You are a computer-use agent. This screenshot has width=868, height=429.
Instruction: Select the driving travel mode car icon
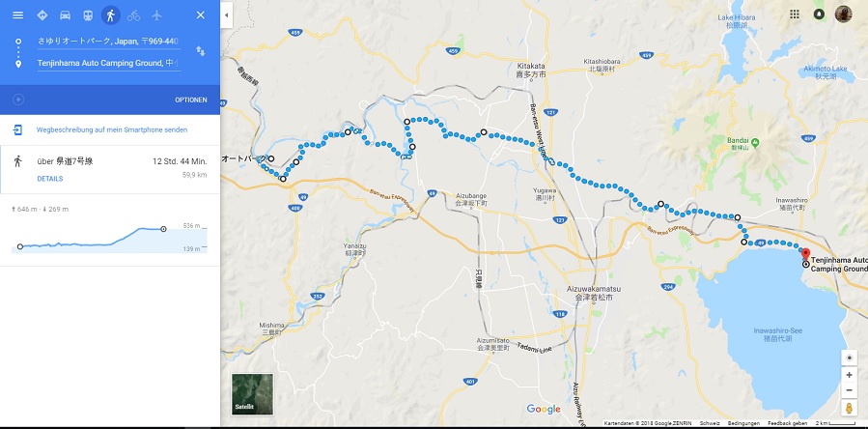(x=65, y=14)
